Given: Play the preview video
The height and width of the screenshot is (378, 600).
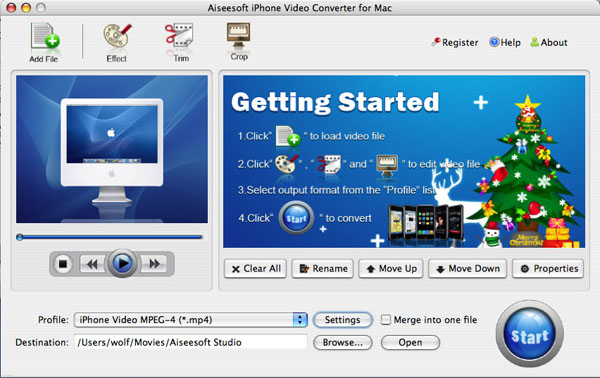Looking at the screenshot, I should pyautogui.click(x=122, y=263).
